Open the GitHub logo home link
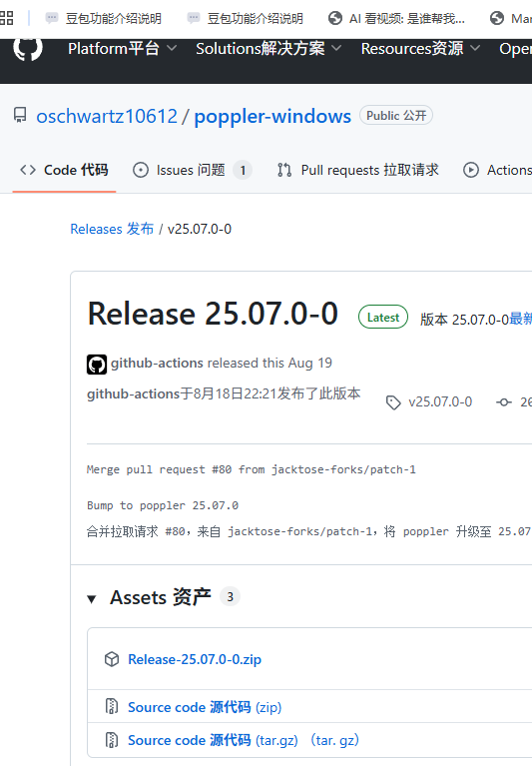The width and height of the screenshot is (532, 766). (x=28, y=48)
